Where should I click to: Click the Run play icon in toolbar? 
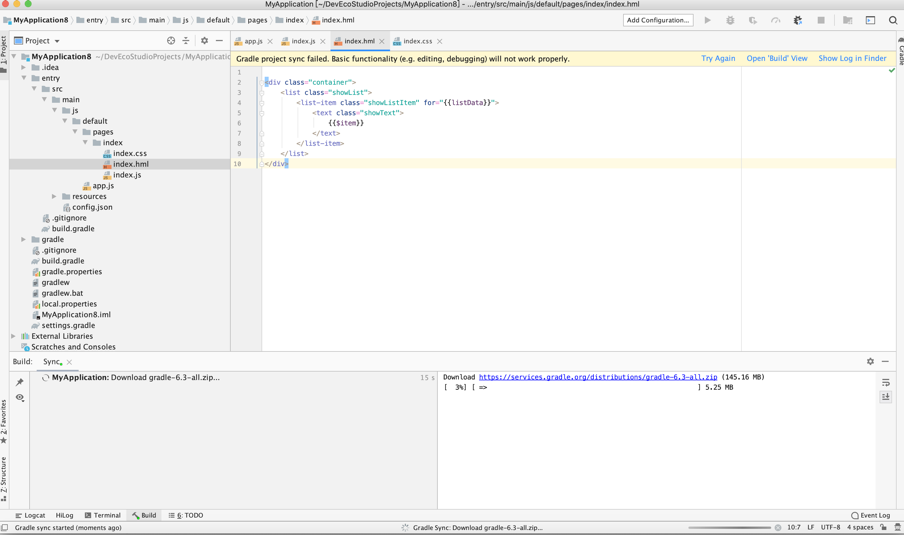click(x=707, y=20)
